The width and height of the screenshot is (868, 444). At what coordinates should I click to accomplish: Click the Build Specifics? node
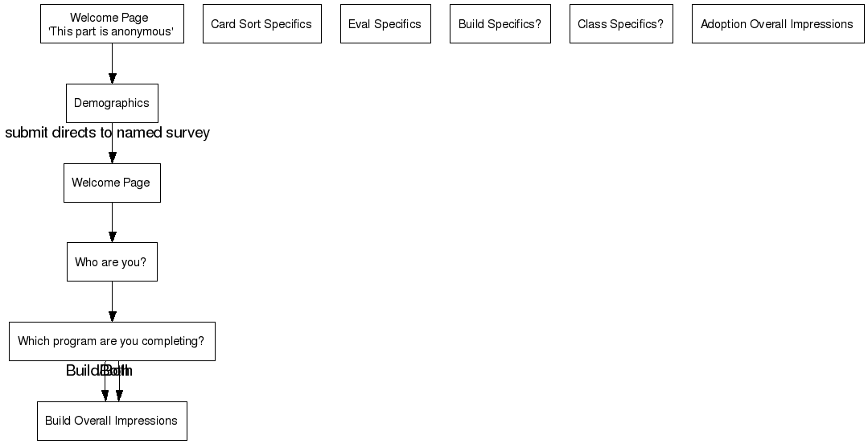[500, 24]
